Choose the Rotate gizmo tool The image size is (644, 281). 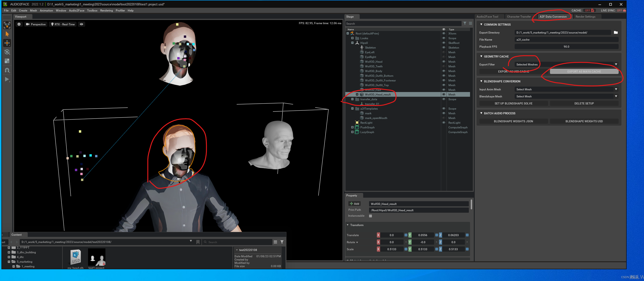click(7, 52)
